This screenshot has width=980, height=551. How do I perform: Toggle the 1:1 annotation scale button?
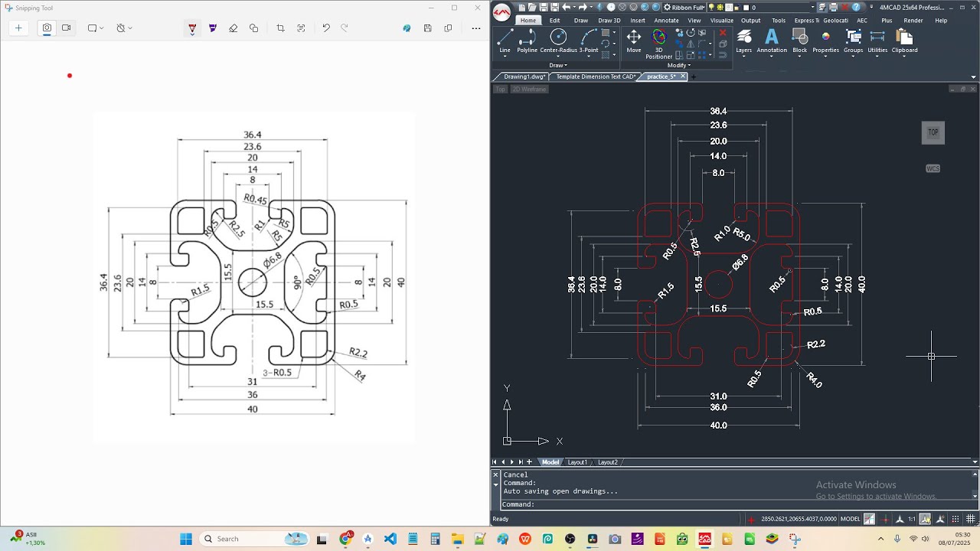[912, 519]
